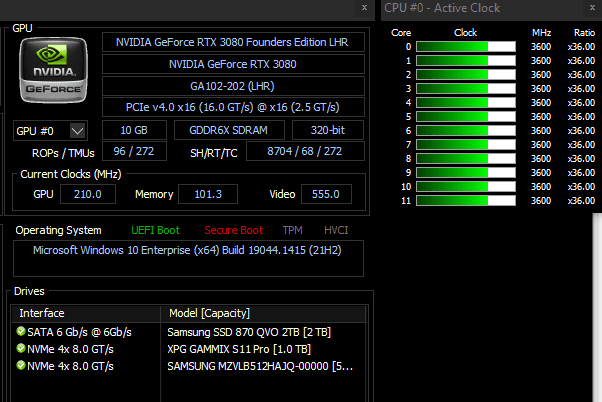Click the Video clock value 555.0
The width and height of the screenshot is (602, 402).
coord(326,194)
